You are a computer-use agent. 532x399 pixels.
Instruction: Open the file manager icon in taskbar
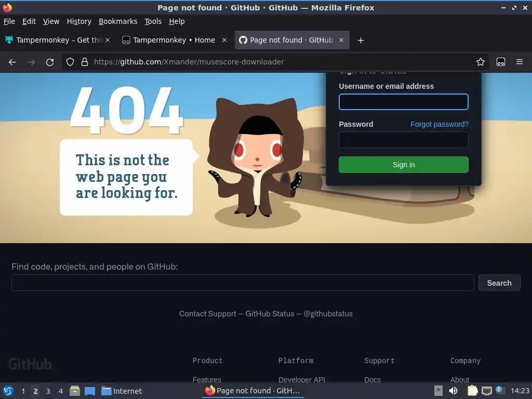(x=75, y=391)
